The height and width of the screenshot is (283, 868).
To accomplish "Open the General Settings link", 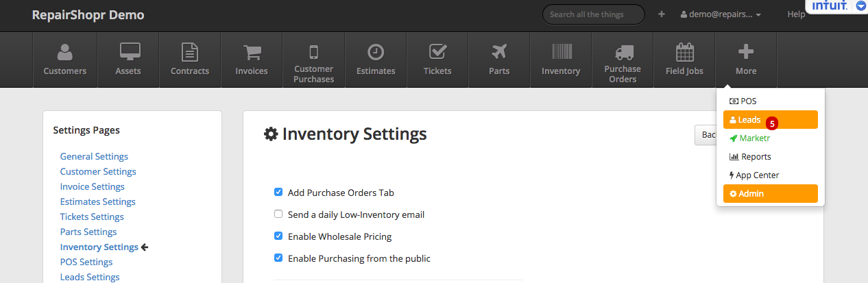I will tap(94, 156).
